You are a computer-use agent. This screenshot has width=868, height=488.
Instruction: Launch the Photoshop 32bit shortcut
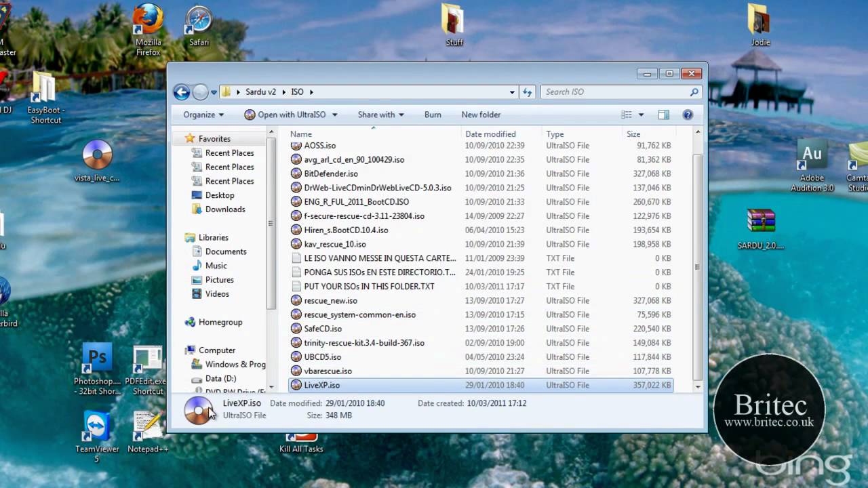97,369
